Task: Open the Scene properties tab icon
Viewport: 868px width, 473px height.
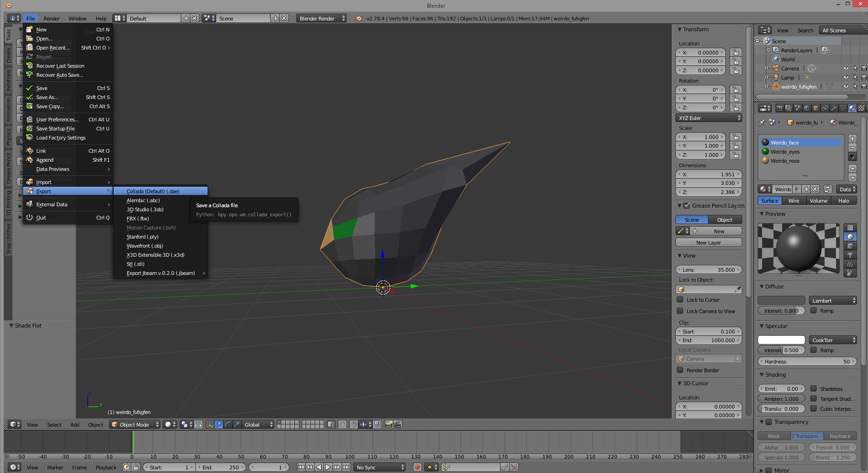Action: pos(798,108)
